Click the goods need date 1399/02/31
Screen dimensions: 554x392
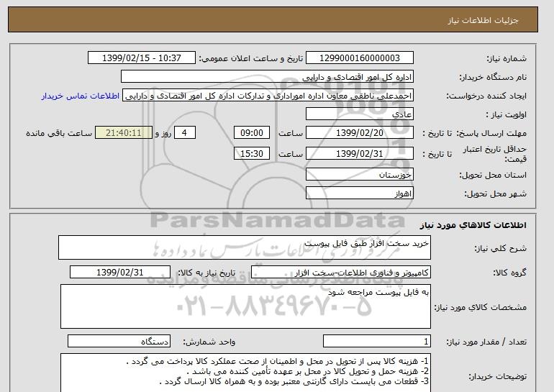pos(120,273)
